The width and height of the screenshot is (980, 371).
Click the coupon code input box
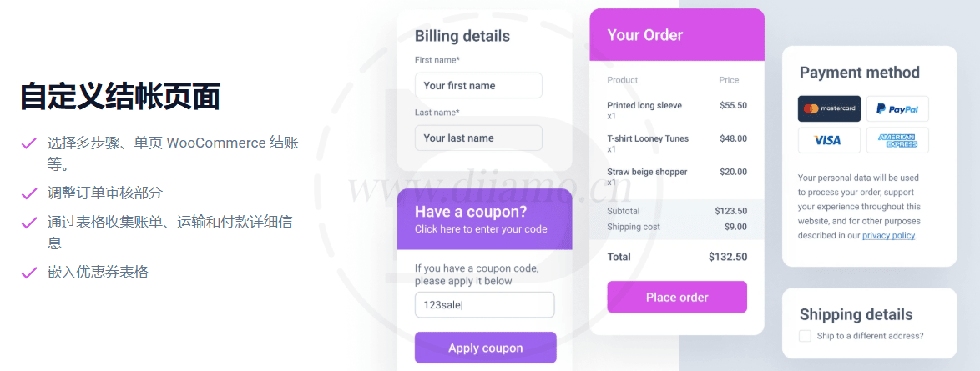click(x=484, y=304)
